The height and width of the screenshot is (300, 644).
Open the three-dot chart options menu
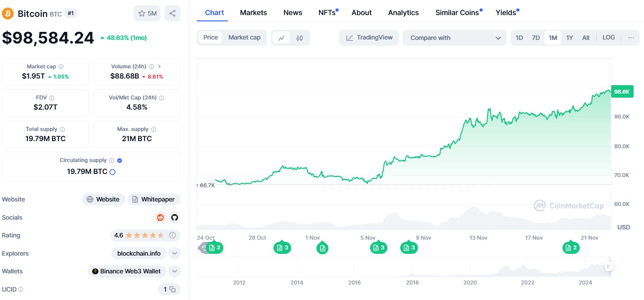(x=631, y=38)
